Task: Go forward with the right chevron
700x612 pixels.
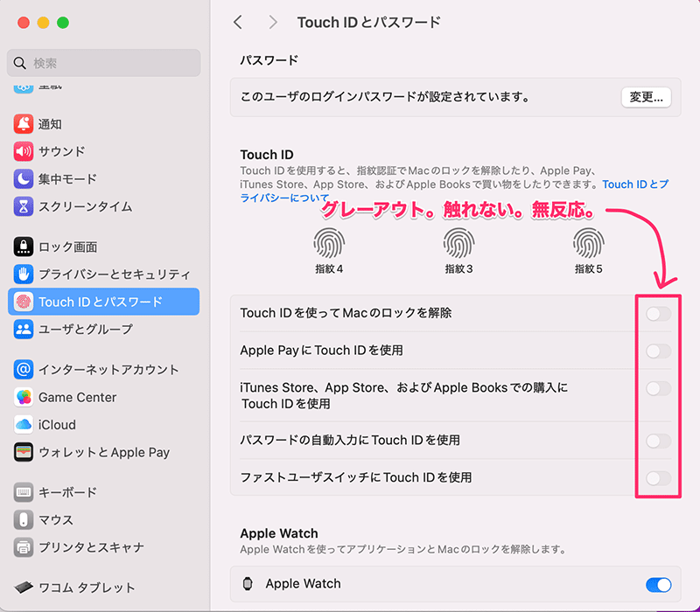Action: pyautogui.click(x=273, y=22)
